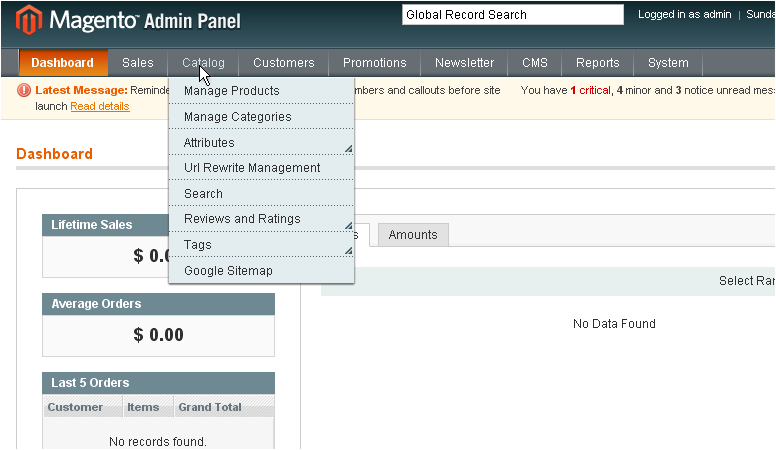Screen dimensions: 776x450
Task: Click the No records found message
Action: 158,442
